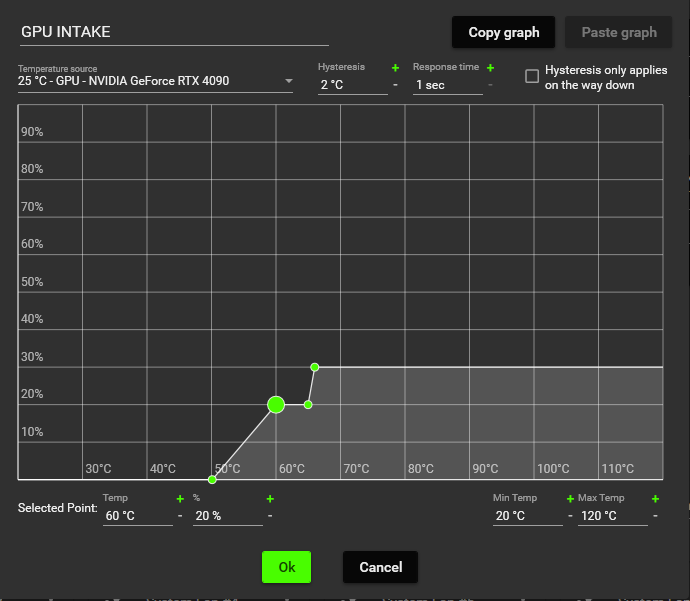Click the 30% axis label
The width and height of the screenshot is (690, 601).
pyautogui.click(x=32, y=356)
